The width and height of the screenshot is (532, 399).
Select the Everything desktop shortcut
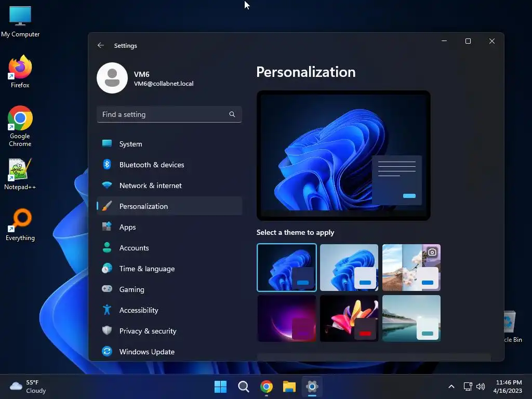point(20,225)
